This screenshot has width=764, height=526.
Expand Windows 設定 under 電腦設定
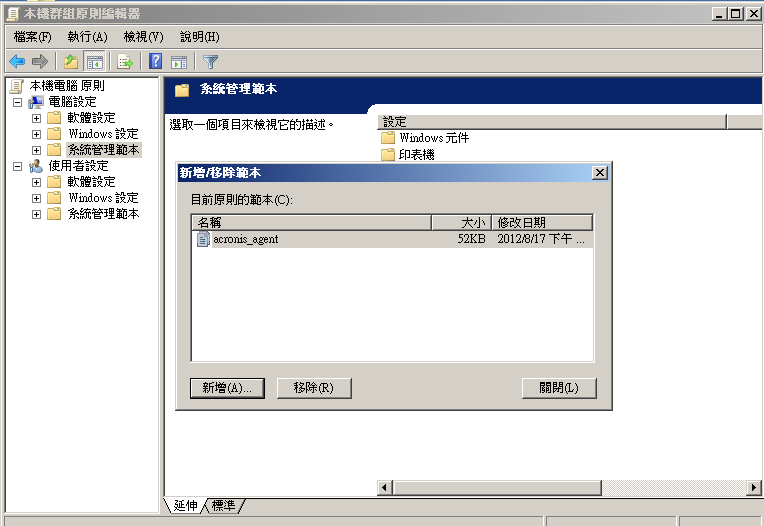[36, 134]
